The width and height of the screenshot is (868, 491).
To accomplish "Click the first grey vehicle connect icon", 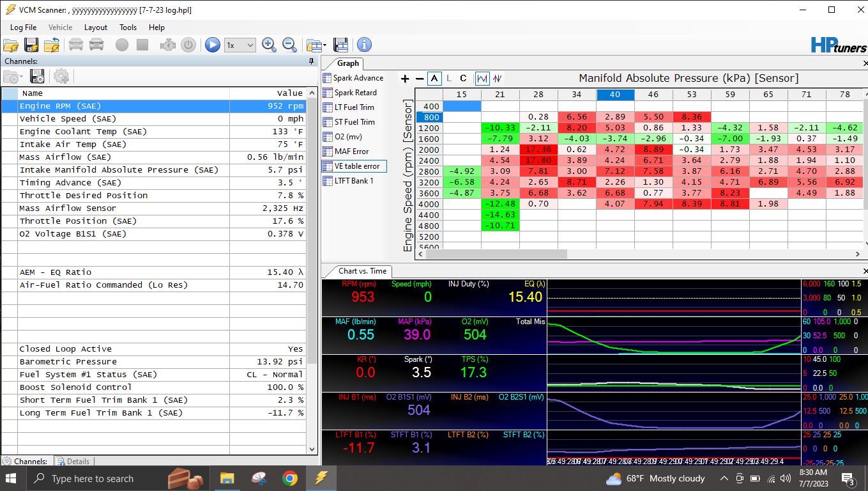I will click(76, 45).
